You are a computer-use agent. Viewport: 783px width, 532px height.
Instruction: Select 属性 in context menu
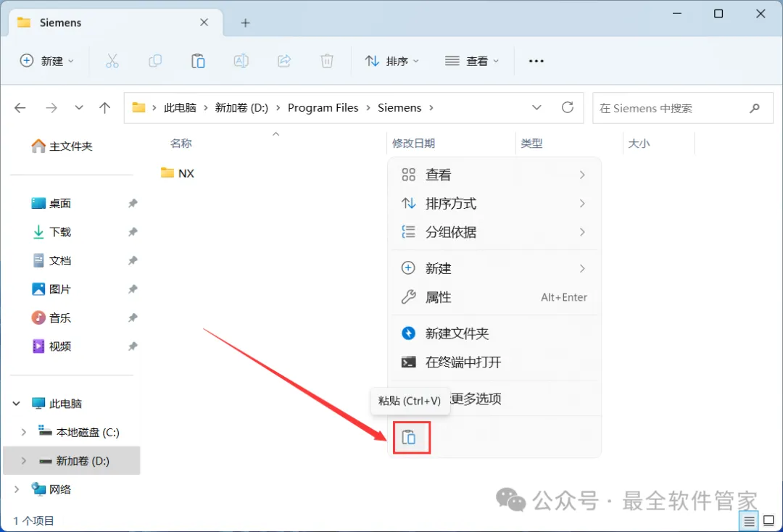pyautogui.click(x=494, y=297)
